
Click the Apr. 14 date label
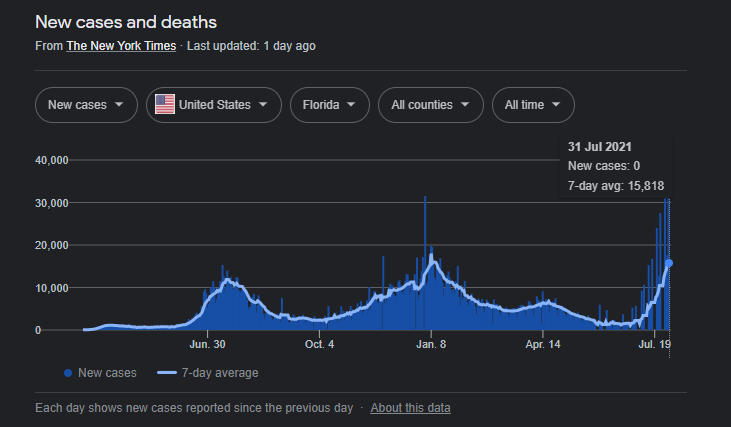(x=542, y=344)
